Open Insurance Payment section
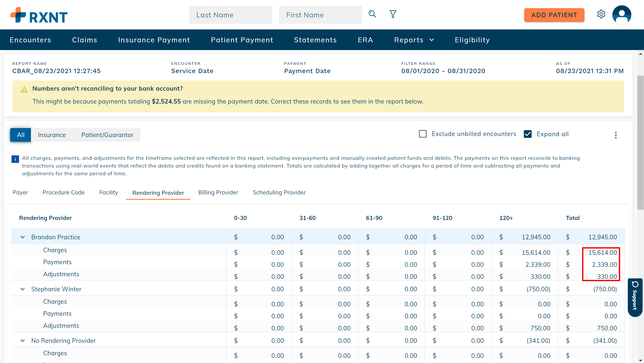The height and width of the screenshot is (363, 644). (154, 40)
